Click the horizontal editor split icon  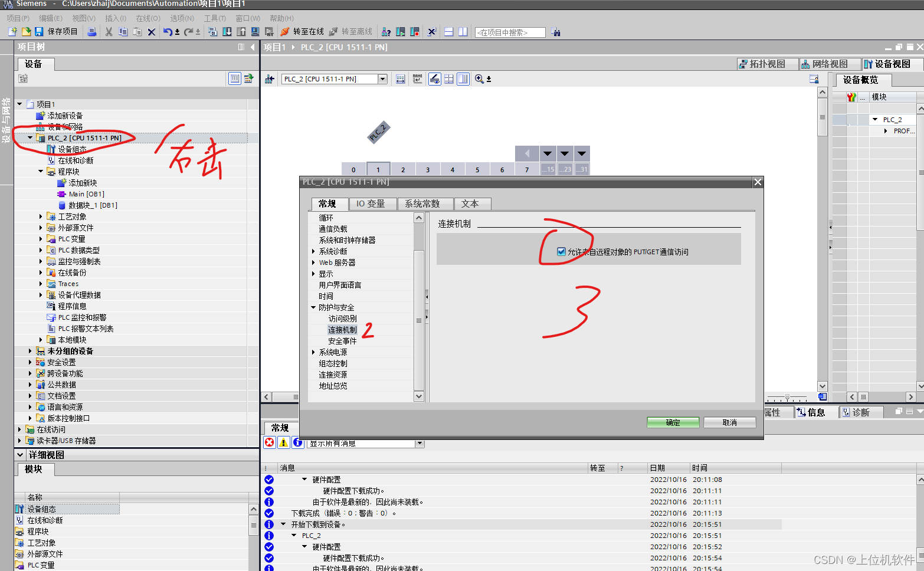point(449,32)
